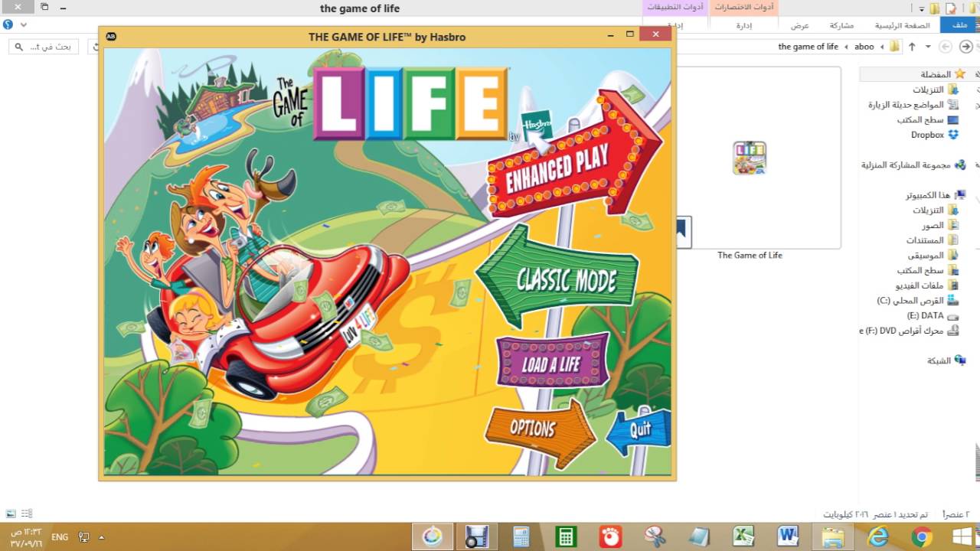Open Explorer help icon
Viewport: 980px width, 551px height.
click(8, 25)
